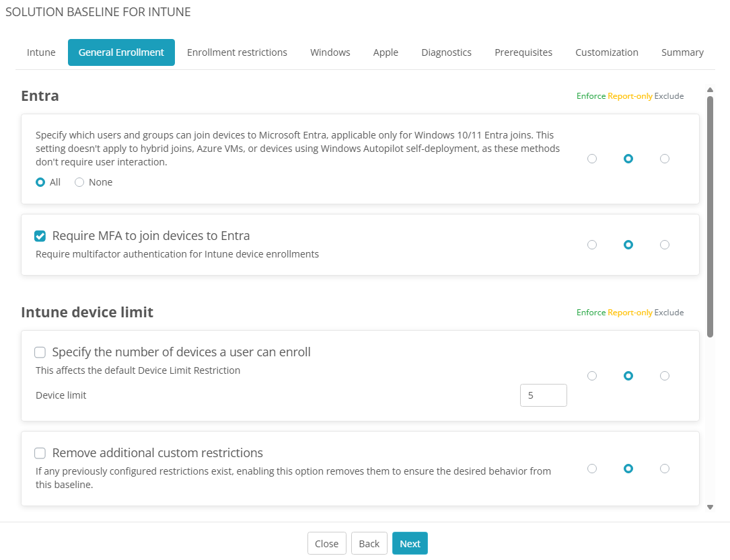This screenshot has height=560, width=730.
Task: Click 'This affects the default Device Limit Restriction' text
Action: [x=138, y=370]
